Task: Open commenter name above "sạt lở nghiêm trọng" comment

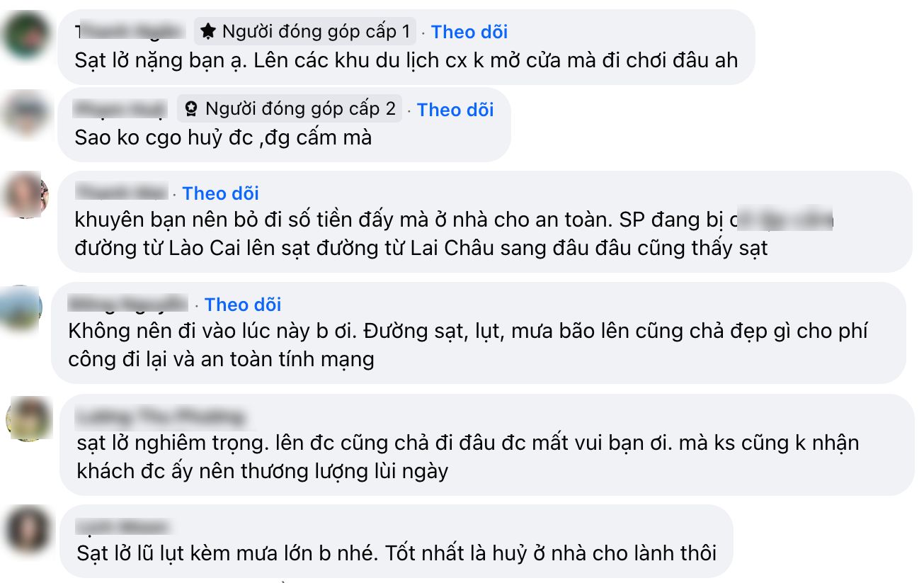Action: 159,417
